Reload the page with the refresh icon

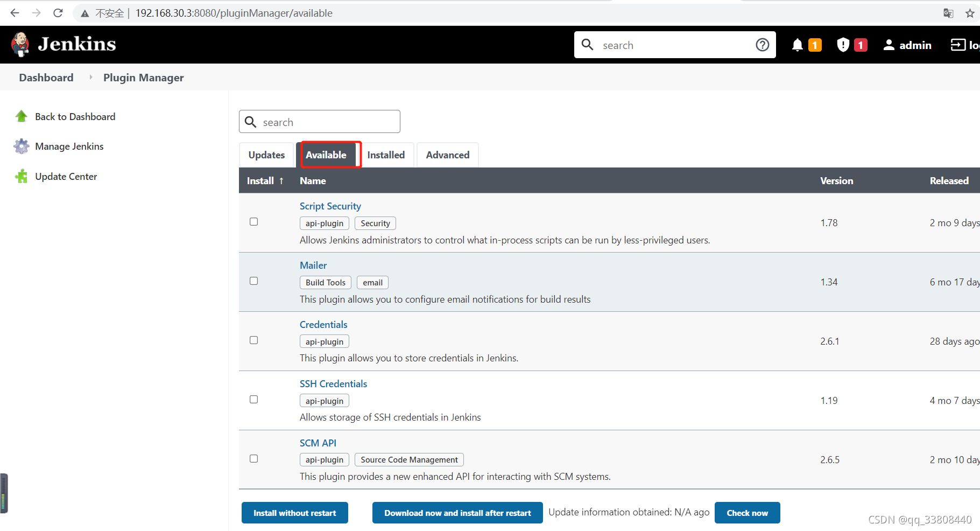click(x=58, y=13)
